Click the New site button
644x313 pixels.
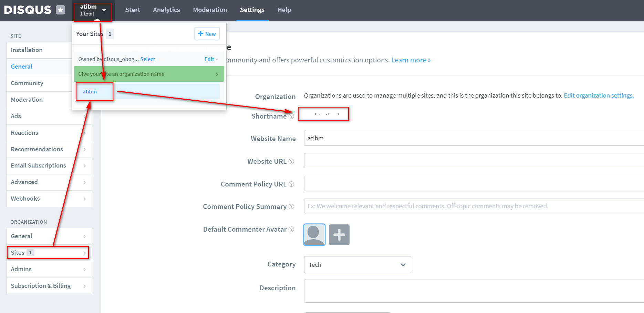tap(207, 34)
